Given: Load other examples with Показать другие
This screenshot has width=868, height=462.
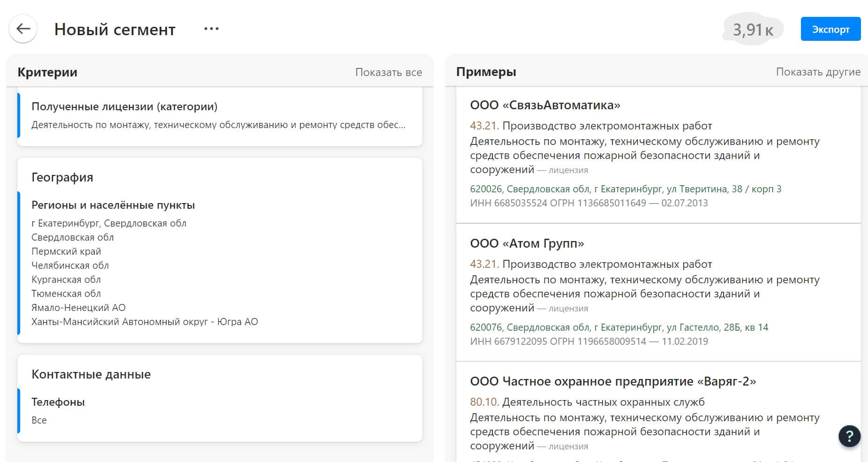Looking at the screenshot, I should [x=818, y=72].
